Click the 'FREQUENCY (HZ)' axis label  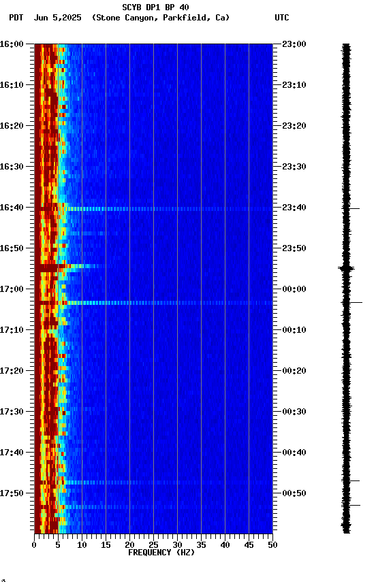pyautogui.click(x=161, y=553)
